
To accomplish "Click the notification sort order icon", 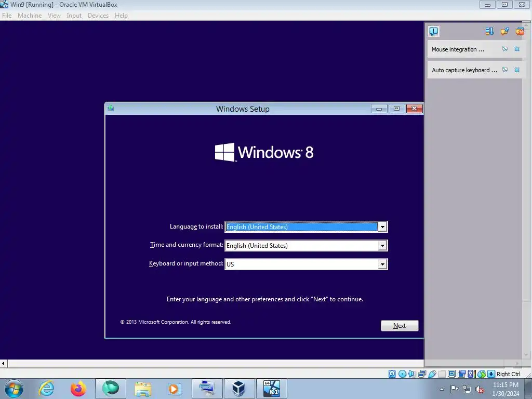I will (x=489, y=31).
